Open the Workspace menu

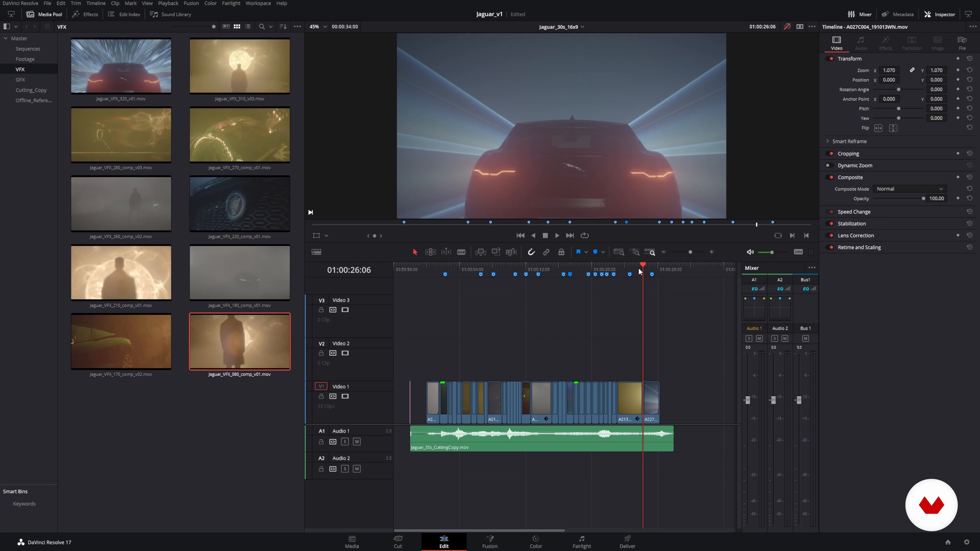[258, 3]
